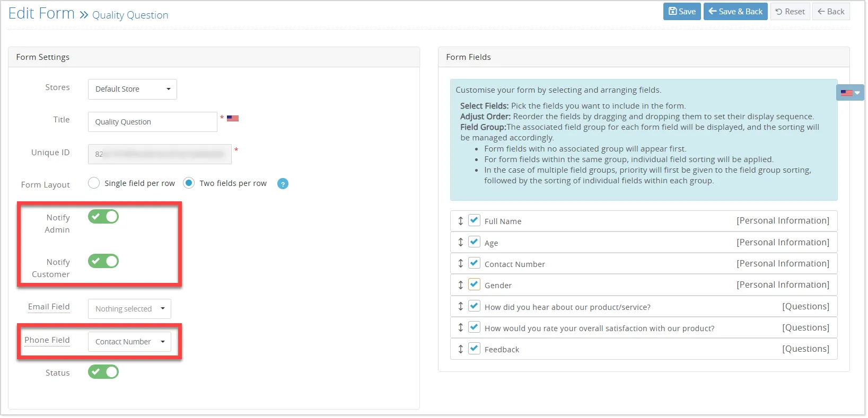Click the US flag beside Title field

click(x=233, y=119)
